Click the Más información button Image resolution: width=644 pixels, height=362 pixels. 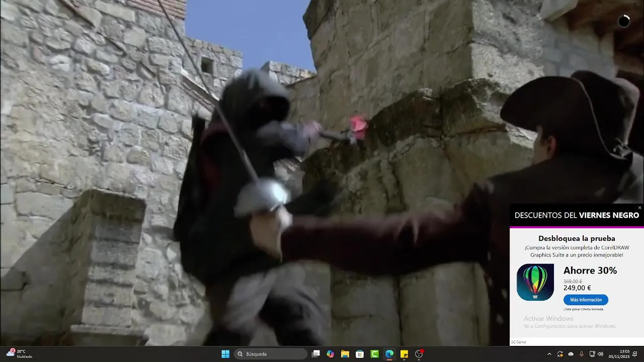pyautogui.click(x=586, y=300)
